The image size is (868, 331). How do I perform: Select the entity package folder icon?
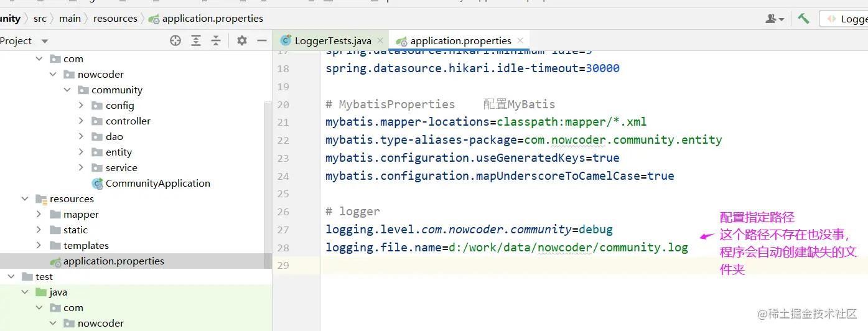point(96,152)
